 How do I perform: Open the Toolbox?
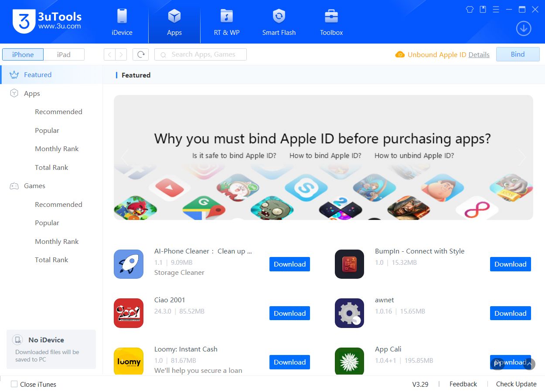click(x=331, y=22)
